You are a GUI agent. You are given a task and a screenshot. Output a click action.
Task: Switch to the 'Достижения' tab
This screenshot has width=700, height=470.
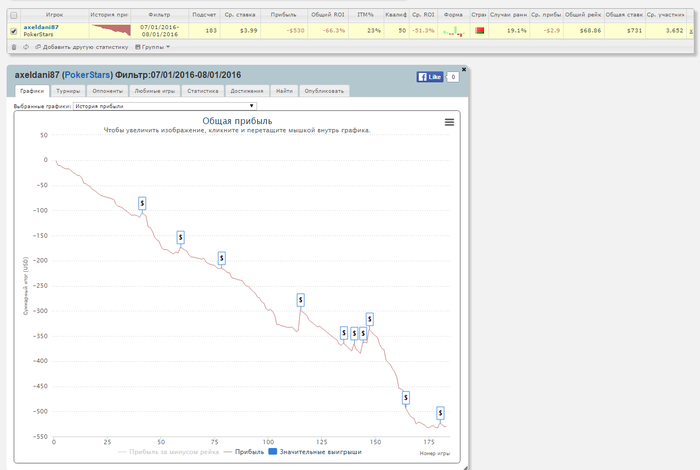click(x=247, y=91)
